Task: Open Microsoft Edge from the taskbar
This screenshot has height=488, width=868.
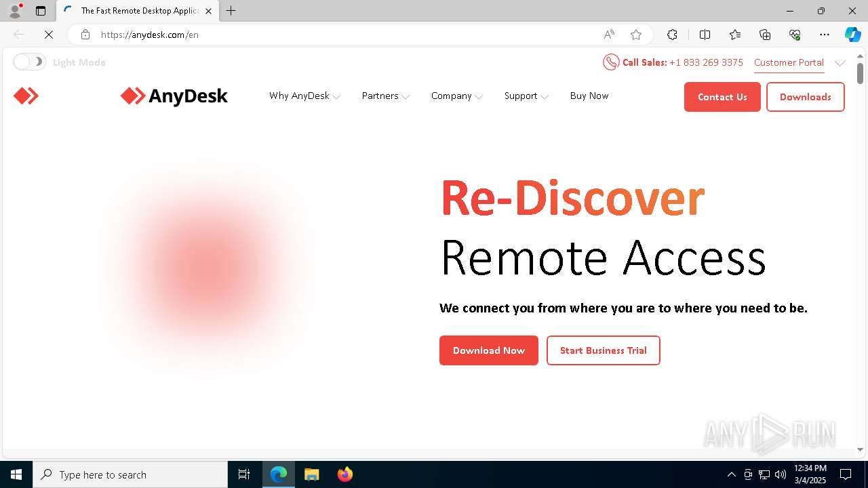Action: [x=279, y=474]
